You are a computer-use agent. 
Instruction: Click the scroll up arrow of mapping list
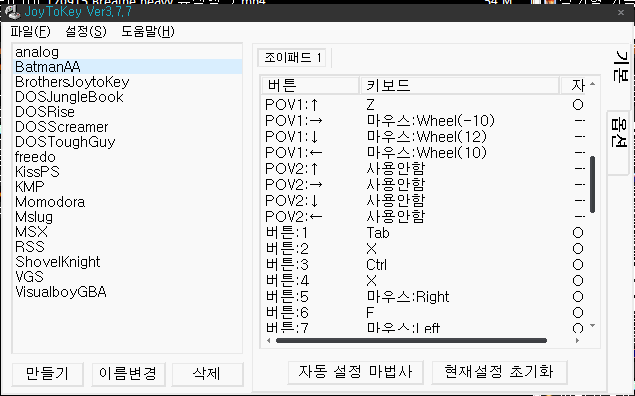(x=592, y=84)
